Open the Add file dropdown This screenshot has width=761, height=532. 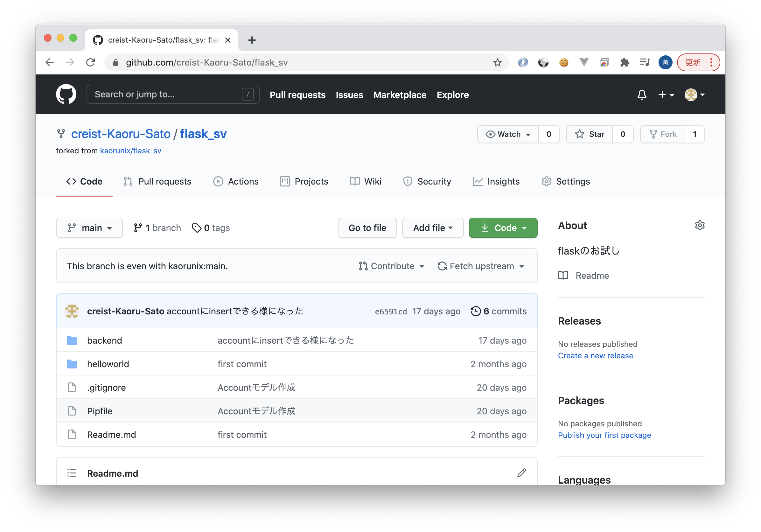click(x=433, y=228)
